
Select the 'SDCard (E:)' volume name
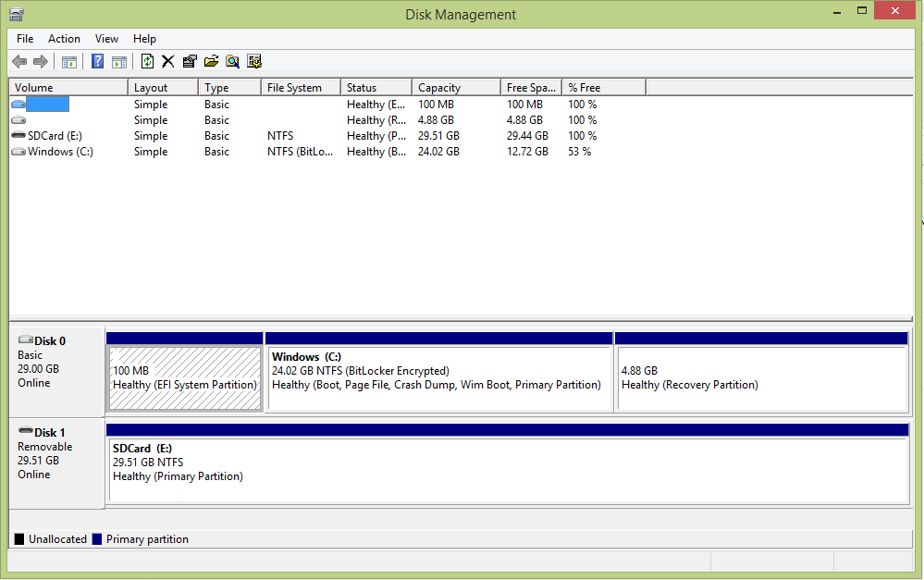(x=55, y=136)
